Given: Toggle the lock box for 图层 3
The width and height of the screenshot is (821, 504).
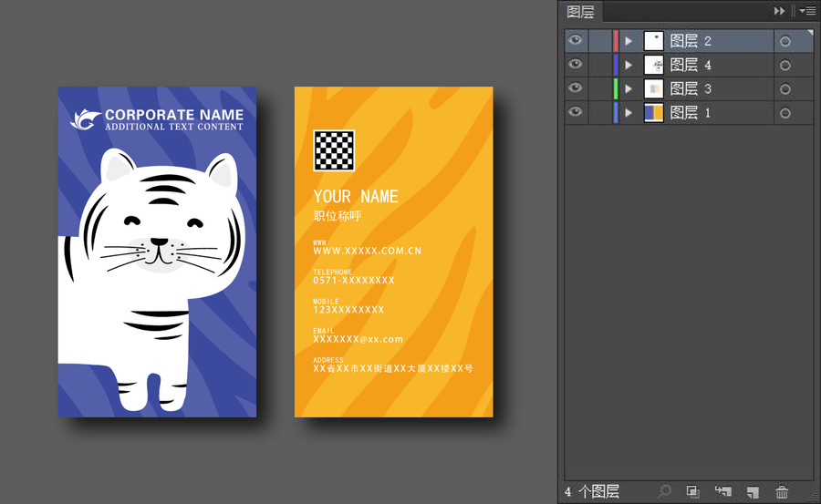Looking at the screenshot, I should (x=600, y=88).
